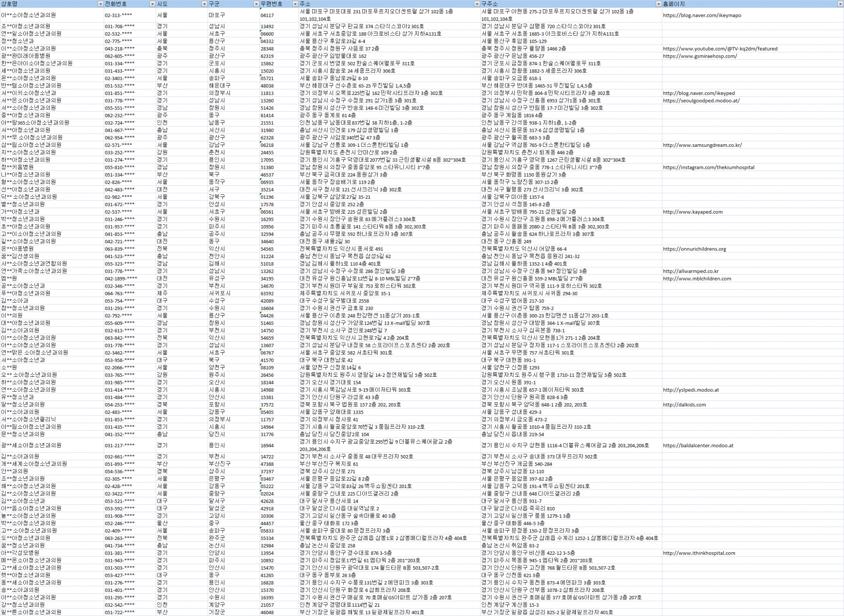Viewport: 844px width, 616px height.
Task: Open the www.gsmiraehosp.com homepage link
Action: click(700, 56)
